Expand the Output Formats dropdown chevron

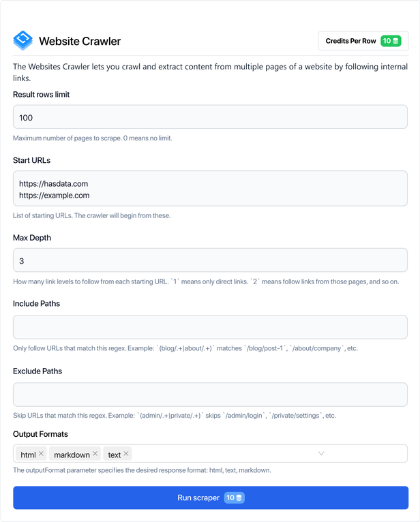point(321,453)
